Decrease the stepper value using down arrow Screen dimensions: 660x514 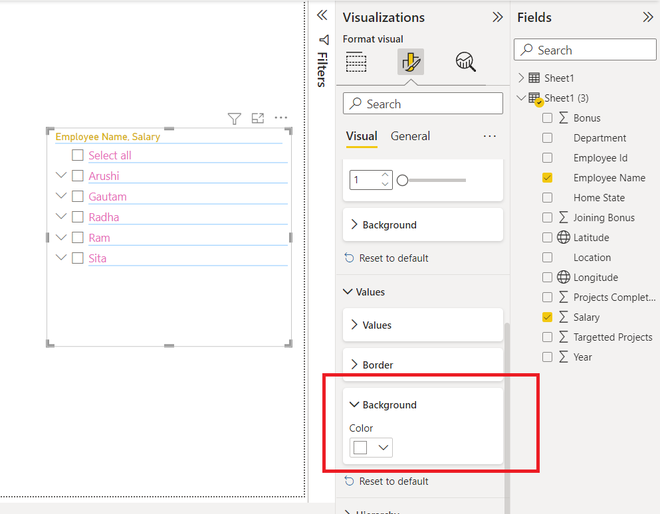pyautogui.click(x=385, y=184)
